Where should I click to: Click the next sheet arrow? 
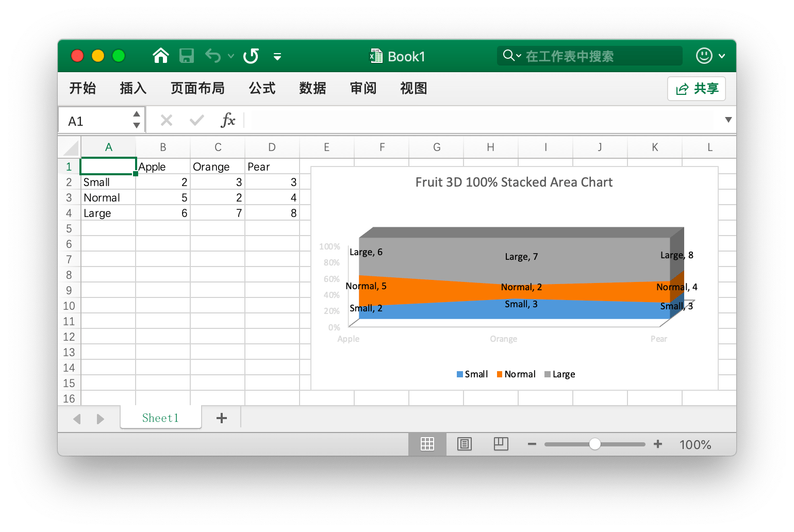[100, 419]
